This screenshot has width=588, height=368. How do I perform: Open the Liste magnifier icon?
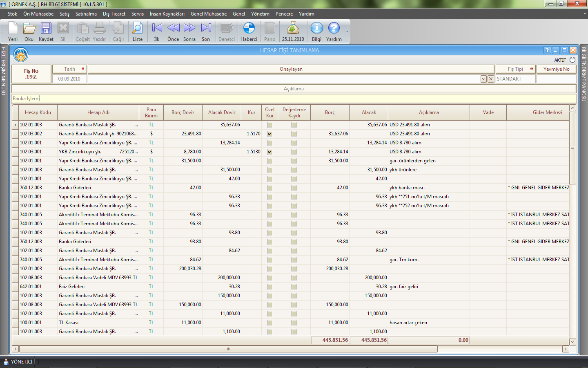[138, 29]
